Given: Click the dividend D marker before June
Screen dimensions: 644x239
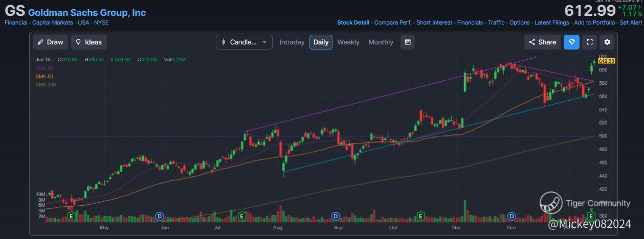Looking at the screenshot, I should point(160,217).
